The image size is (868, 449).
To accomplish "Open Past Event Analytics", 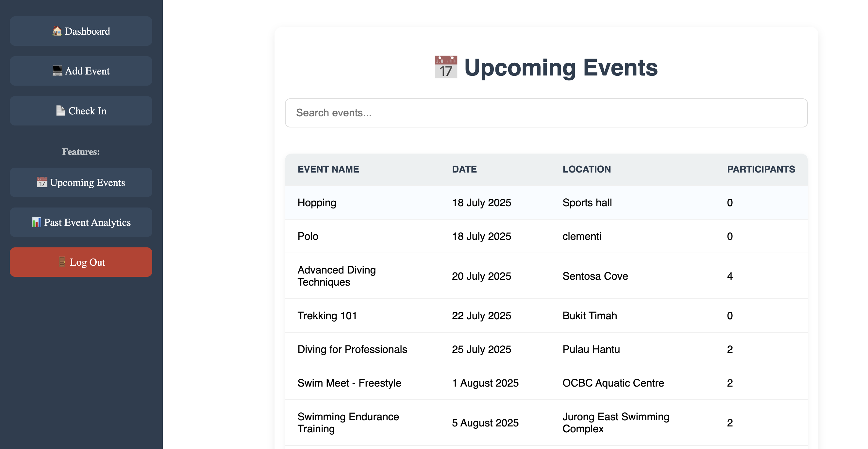I will 87,222.
